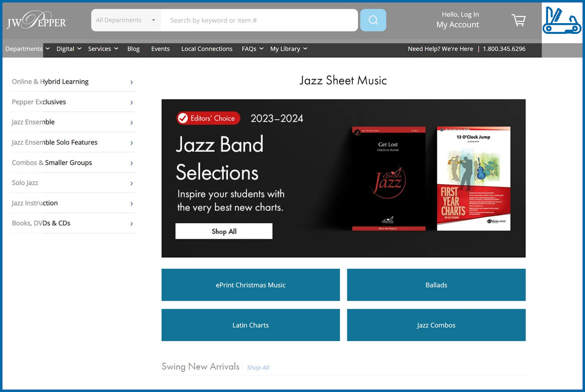Image resolution: width=585 pixels, height=392 pixels.
Task: Expand the Departments menu
Action: pyautogui.click(x=27, y=49)
